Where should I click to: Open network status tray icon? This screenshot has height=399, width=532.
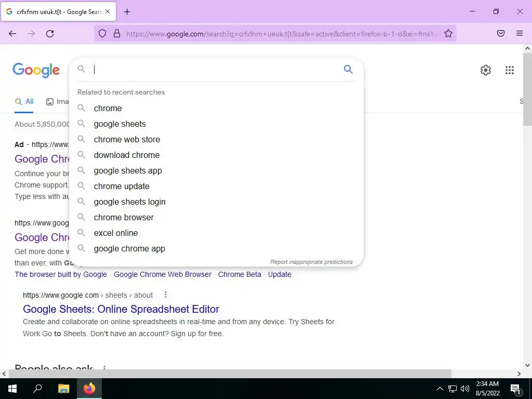coord(453,389)
